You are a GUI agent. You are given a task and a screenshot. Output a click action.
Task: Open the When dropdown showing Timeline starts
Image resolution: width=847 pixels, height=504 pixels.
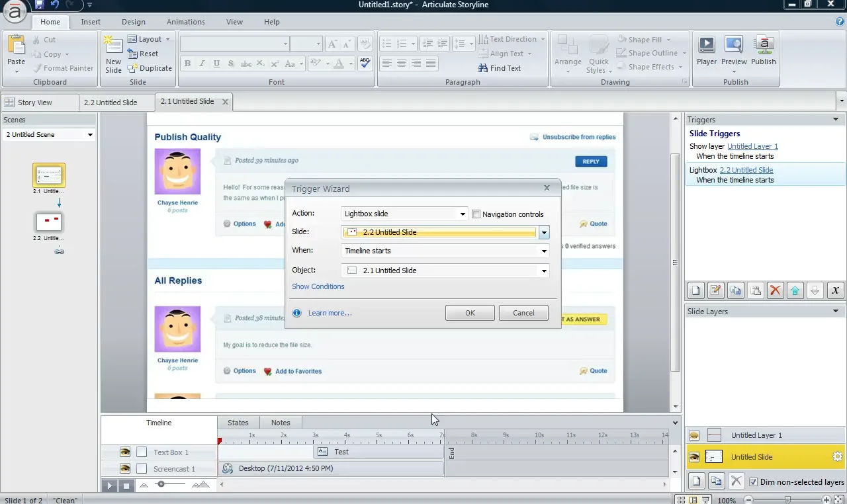[x=544, y=251]
